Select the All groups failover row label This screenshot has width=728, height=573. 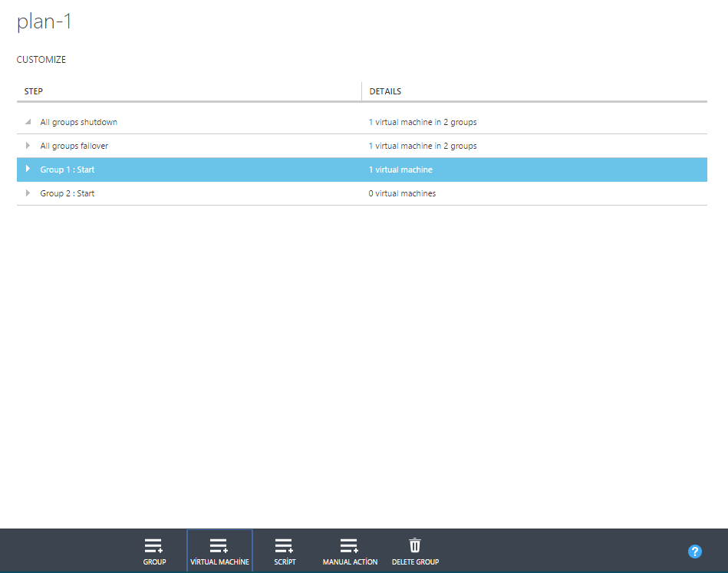tap(74, 146)
